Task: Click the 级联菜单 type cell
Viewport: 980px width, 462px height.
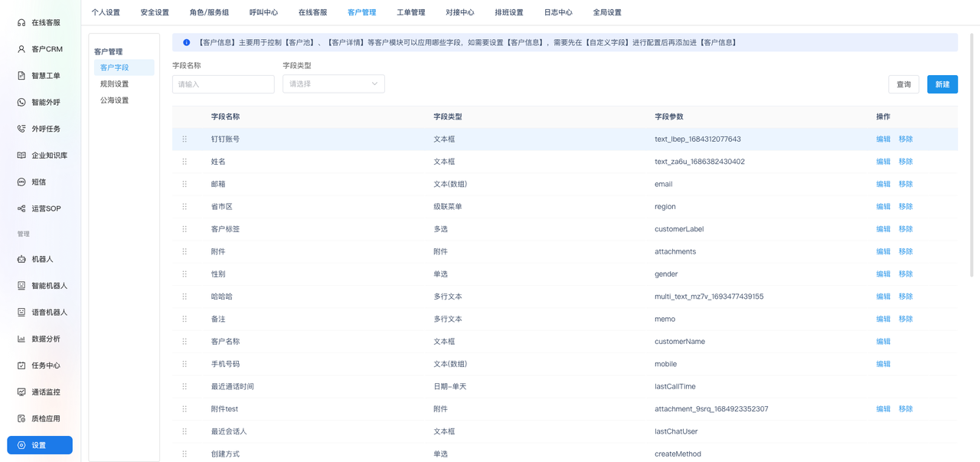Action: click(x=447, y=207)
